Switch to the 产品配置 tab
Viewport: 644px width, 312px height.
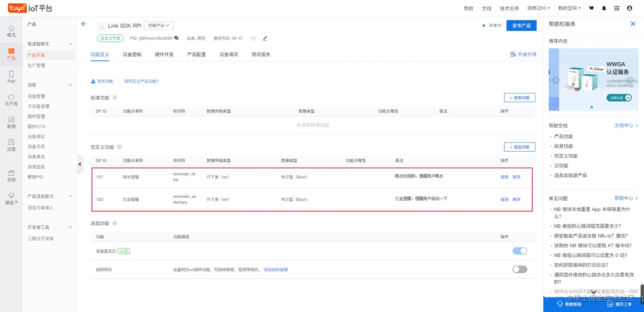click(196, 55)
